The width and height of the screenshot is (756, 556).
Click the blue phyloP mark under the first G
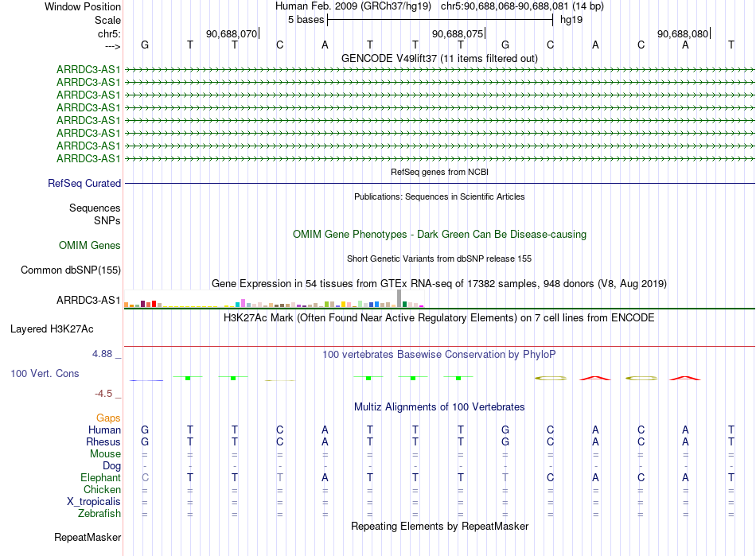coord(146,381)
